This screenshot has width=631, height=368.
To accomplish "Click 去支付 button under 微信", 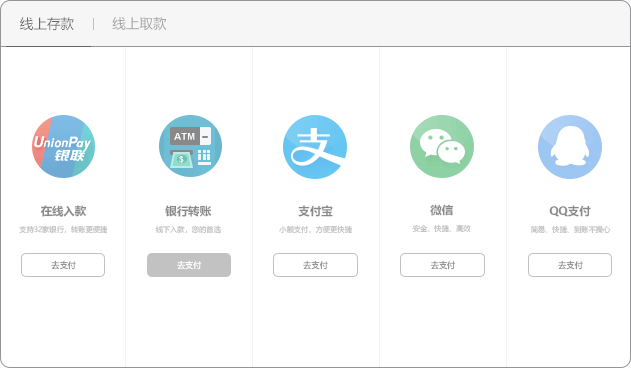I will coord(442,265).
